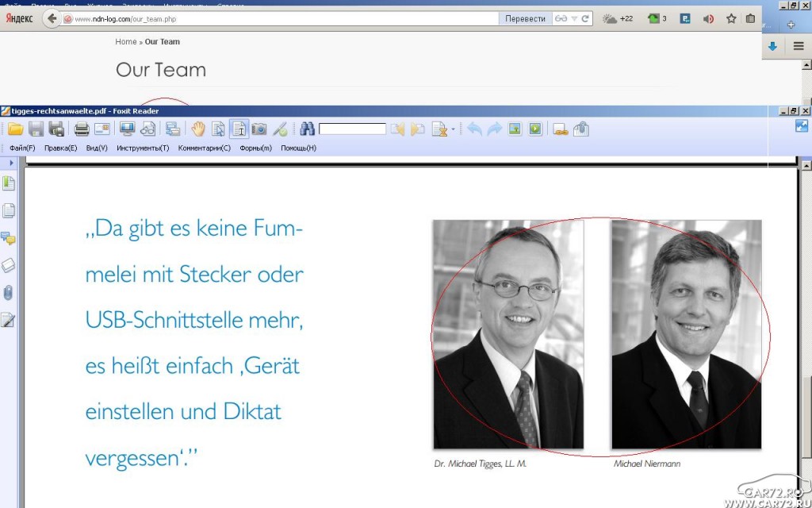
Task: Follow the Home breadcrumb link
Action: tap(126, 41)
